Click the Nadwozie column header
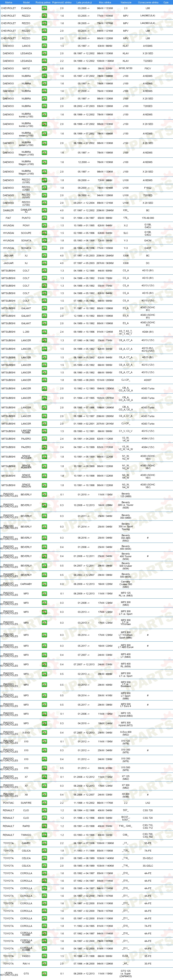Viewport: 173px width, 980px height. pos(126,2)
